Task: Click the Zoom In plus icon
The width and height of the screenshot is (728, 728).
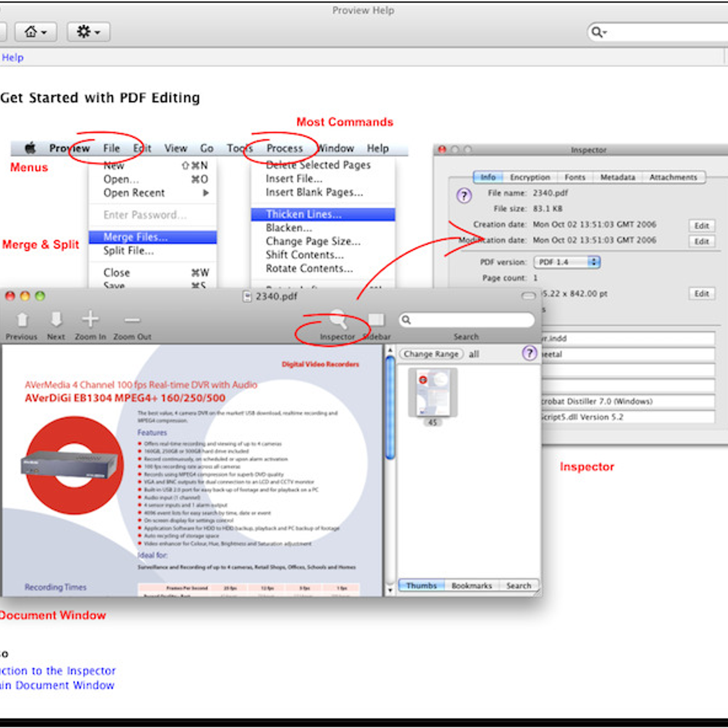Action: (90, 319)
